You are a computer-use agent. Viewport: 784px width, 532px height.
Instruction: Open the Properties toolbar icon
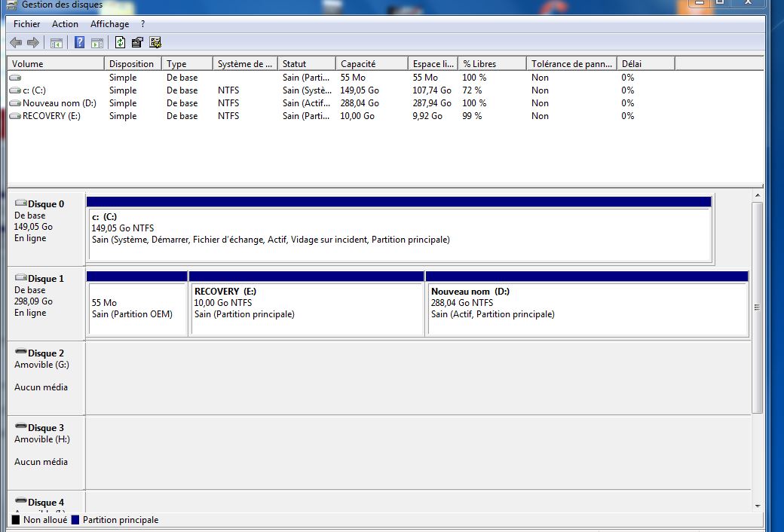point(137,42)
